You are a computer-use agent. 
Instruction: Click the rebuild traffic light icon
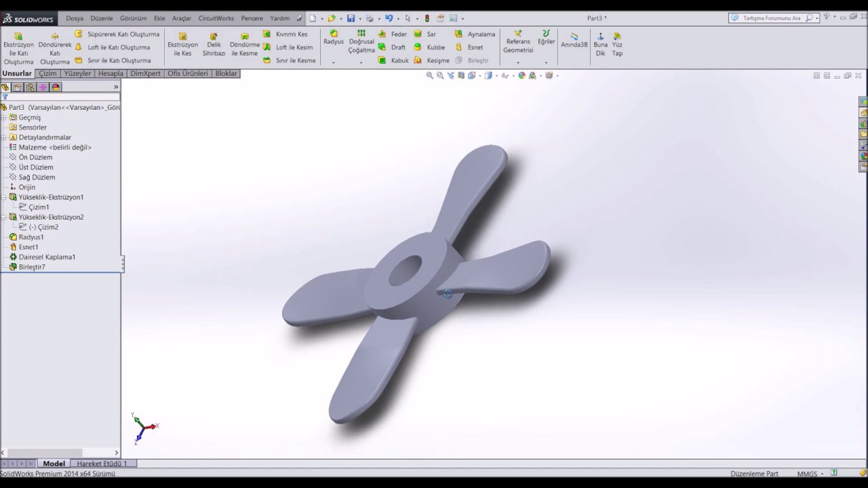click(427, 18)
